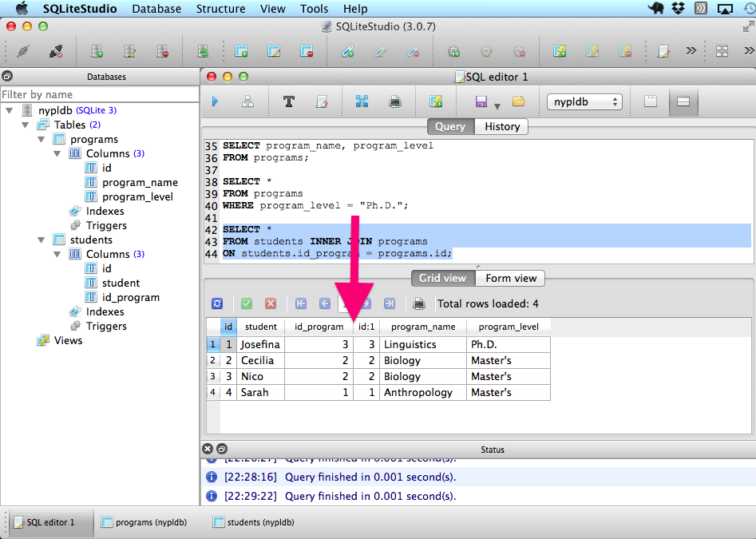
Task: Open the nypldb database dropdown
Action: (x=584, y=102)
